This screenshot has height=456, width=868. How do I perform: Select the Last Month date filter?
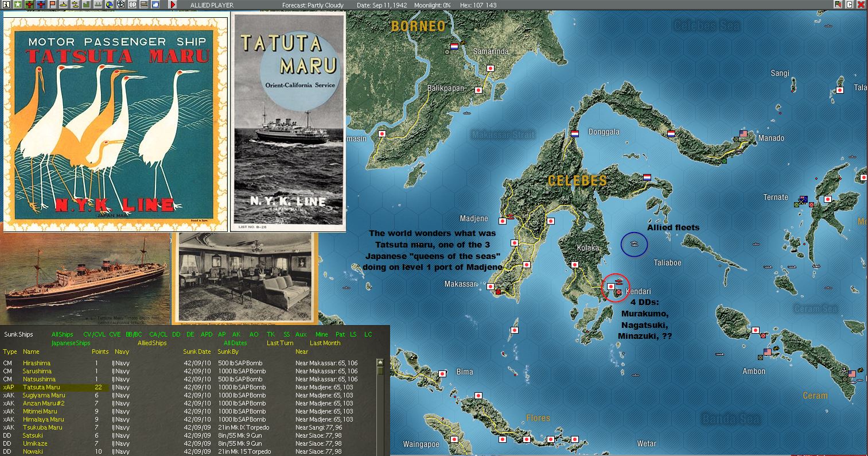[x=325, y=343]
